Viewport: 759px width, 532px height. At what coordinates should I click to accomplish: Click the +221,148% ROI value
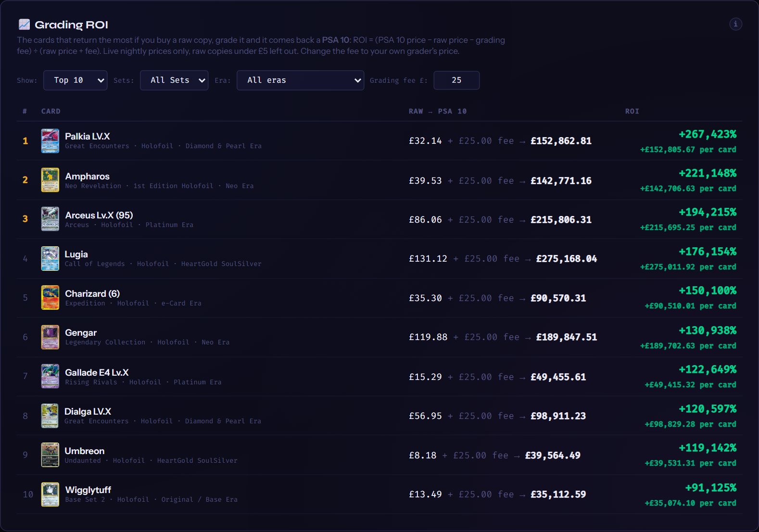[x=708, y=173]
